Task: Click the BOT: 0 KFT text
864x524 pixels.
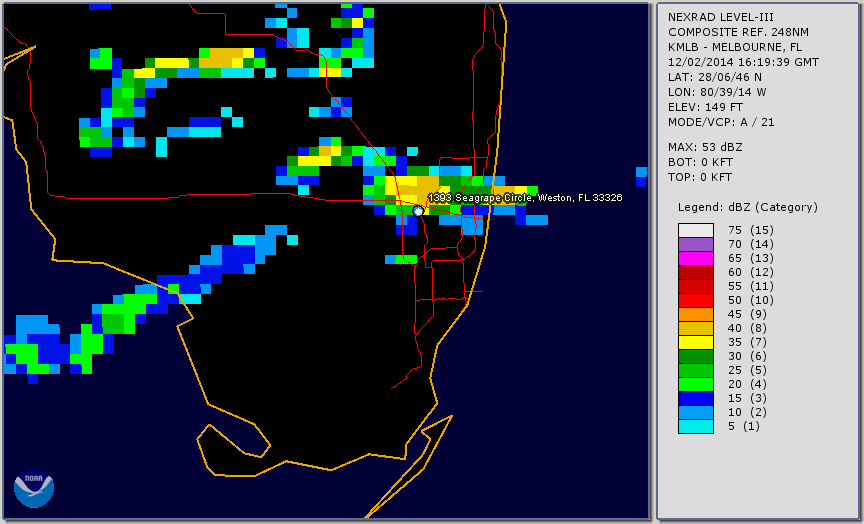Action: point(700,162)
